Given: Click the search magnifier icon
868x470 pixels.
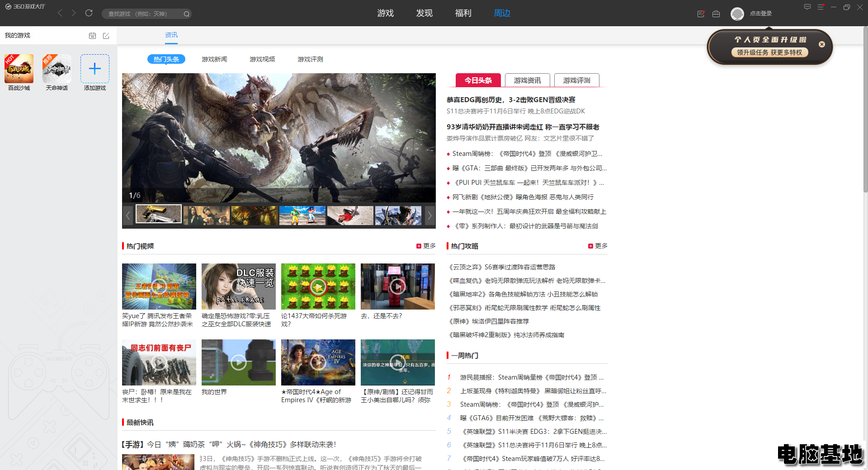Looking at the screenshot, I should pyautogui.click(x=186, y=14).
